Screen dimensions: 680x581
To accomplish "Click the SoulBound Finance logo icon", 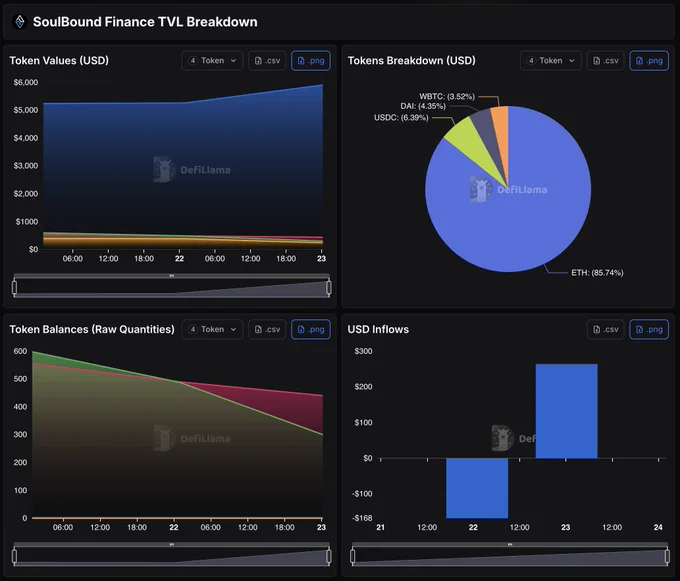I will (20, 22).
